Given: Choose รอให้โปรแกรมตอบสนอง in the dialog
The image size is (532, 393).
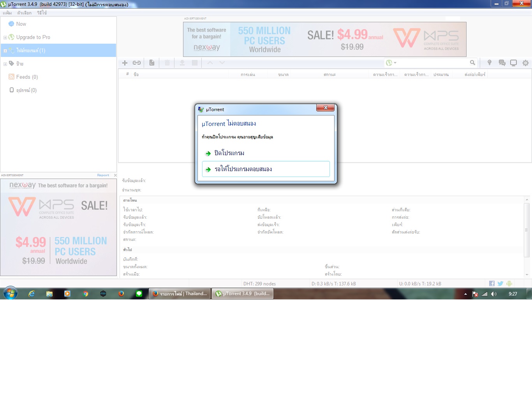Looking at the screenshot, I should [x=266, y=169].
